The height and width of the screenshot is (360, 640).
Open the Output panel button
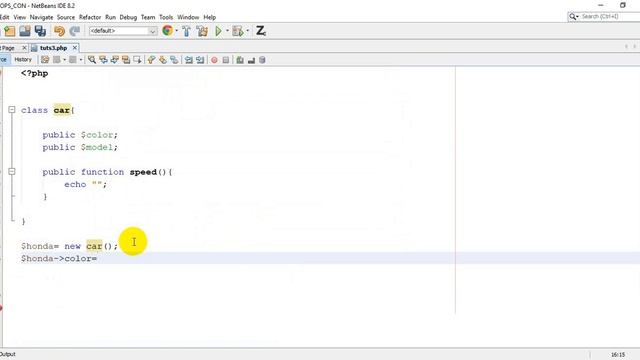click(8, 354)
